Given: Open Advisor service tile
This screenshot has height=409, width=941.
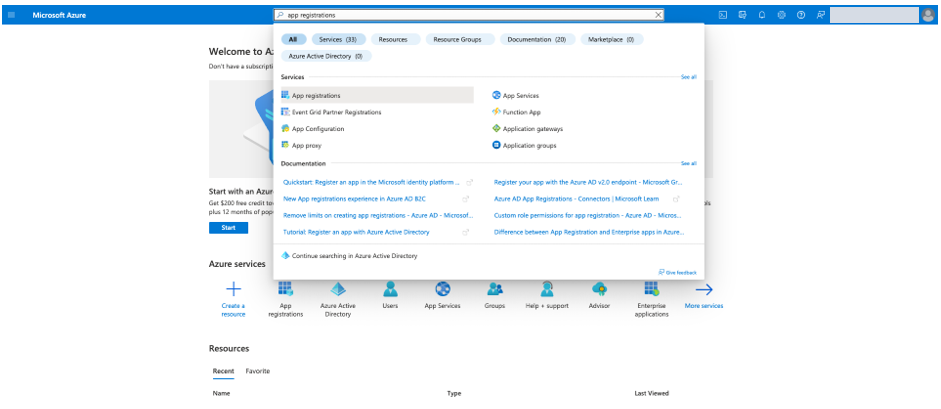Looking at the screenshot, I should click(x=599, y=296).
